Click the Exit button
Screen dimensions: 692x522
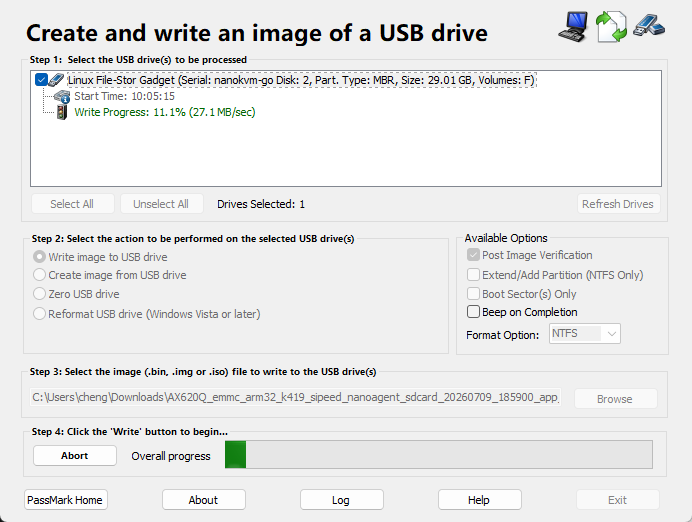click(618, 500)
